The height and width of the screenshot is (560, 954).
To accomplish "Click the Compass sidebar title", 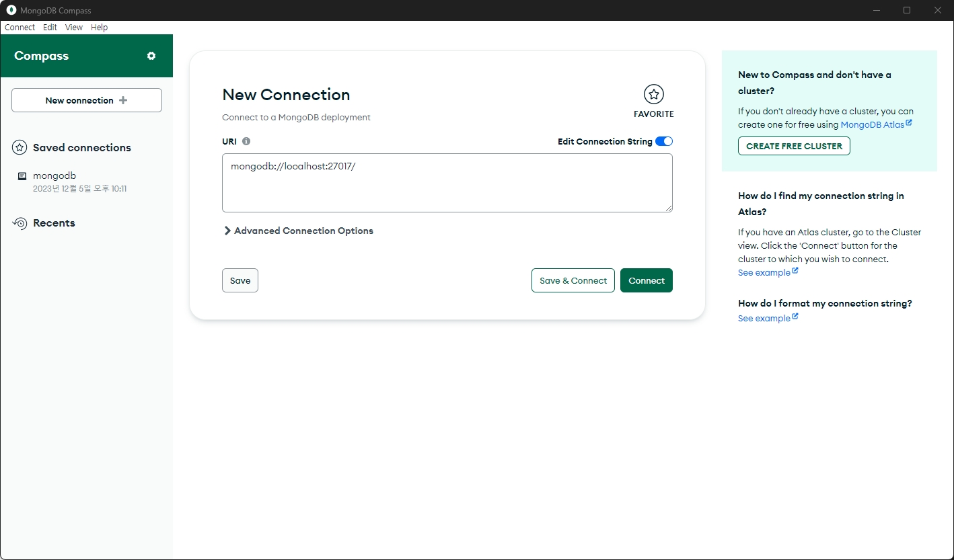I will coord(42,56).
